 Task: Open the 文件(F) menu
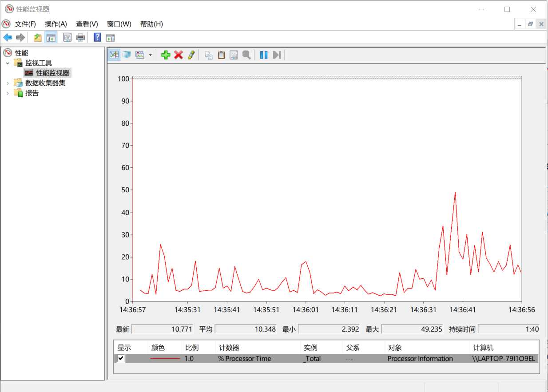coord(25,24)
